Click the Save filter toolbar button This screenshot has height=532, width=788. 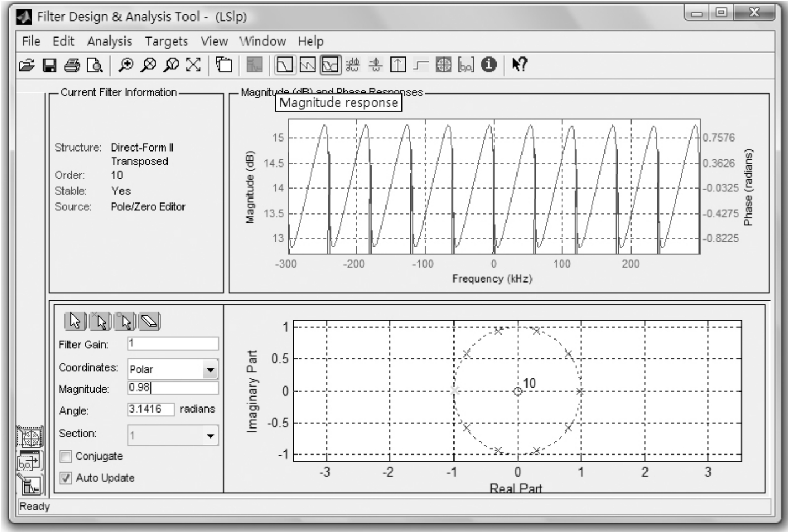[50, 65]
